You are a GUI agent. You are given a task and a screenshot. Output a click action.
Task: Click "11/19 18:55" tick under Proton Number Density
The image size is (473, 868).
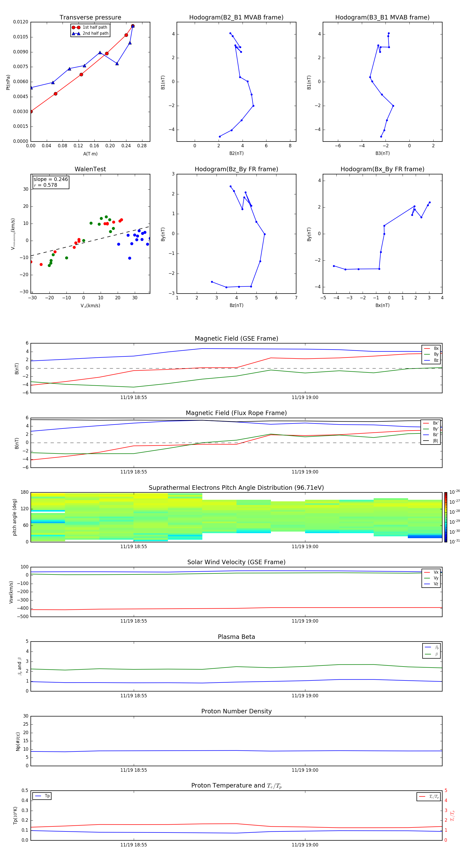[x=134, y=770]
